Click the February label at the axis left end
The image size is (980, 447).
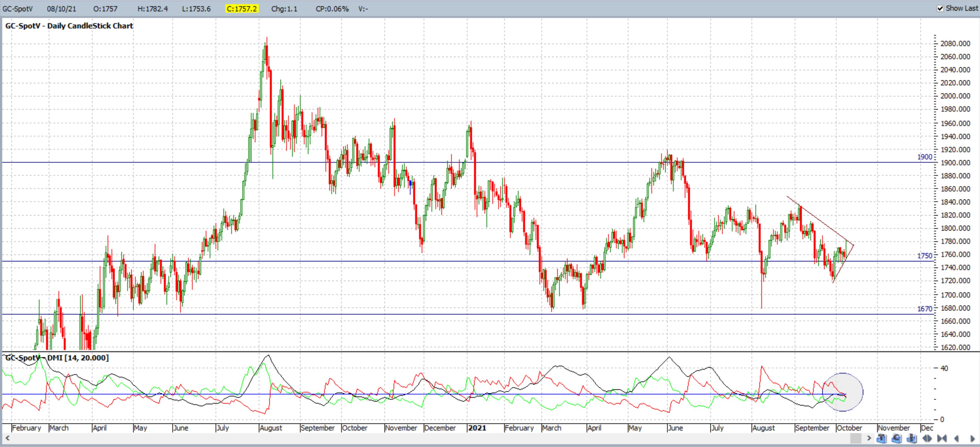tap(27, 428)
